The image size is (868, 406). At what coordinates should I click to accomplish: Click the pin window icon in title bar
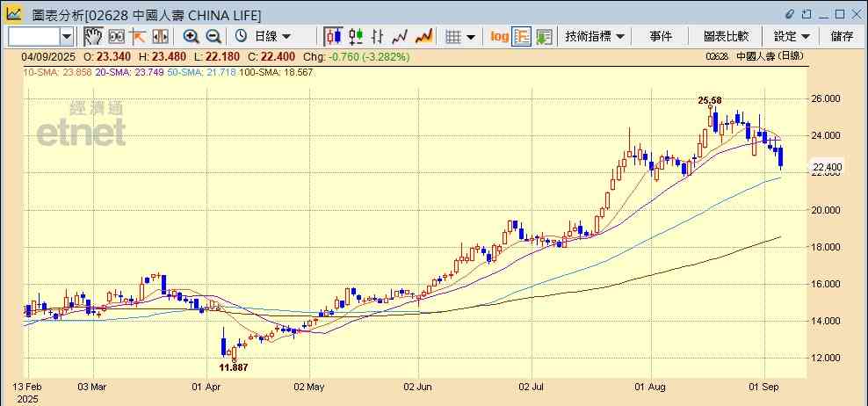[x=807, y=14]
